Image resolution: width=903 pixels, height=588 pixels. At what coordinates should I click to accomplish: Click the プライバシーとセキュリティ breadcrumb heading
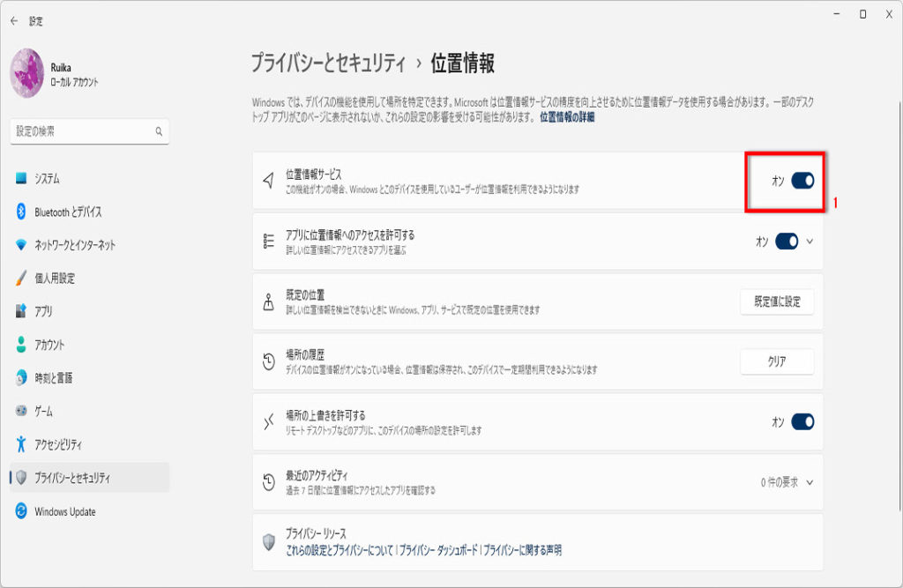pyautogui.click(x=327, y=63)
